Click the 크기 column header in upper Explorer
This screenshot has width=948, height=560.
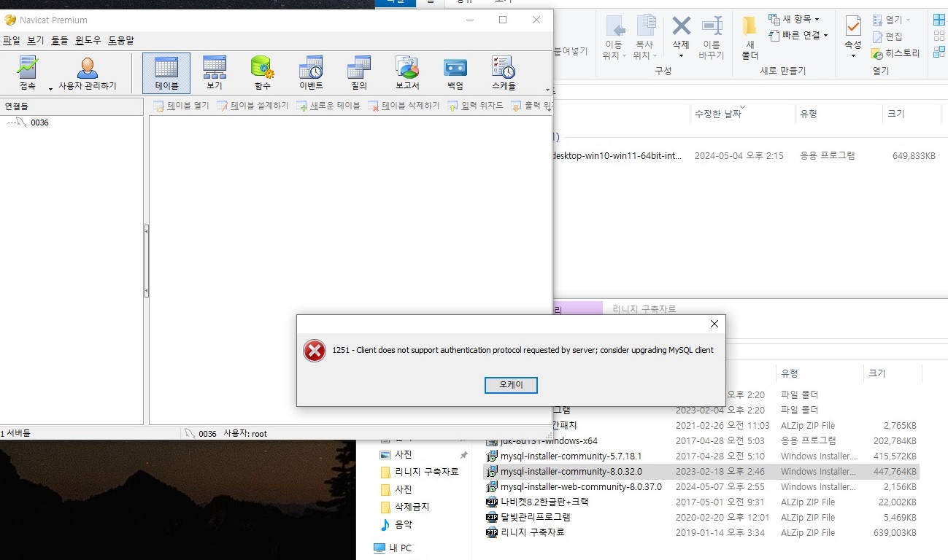coord(895,114)
